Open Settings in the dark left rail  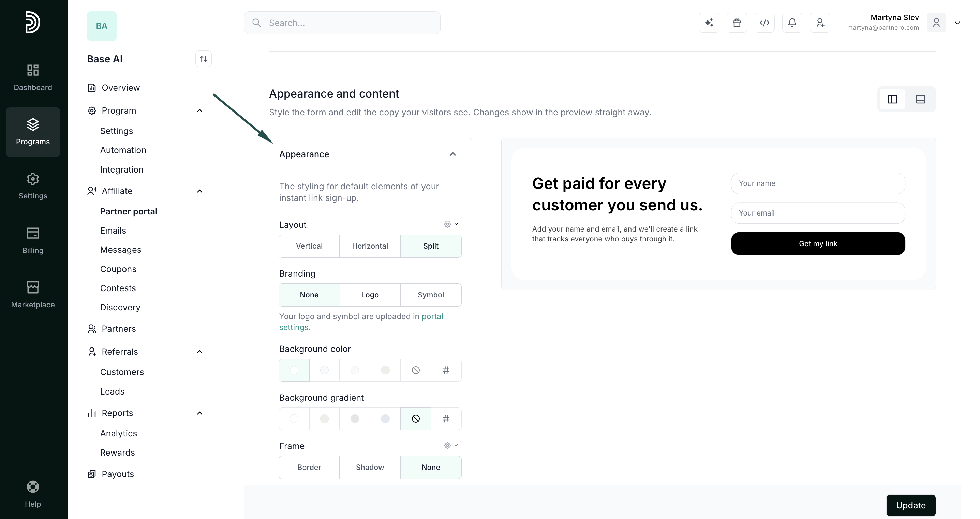tap(33, 187)
